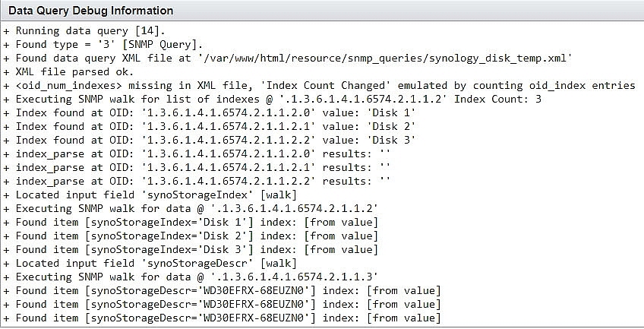The height and width of the screenshot is (329, 644).
Task: Click index_parse line for OID ending 1.1.2.2
Action: (197, 181)
